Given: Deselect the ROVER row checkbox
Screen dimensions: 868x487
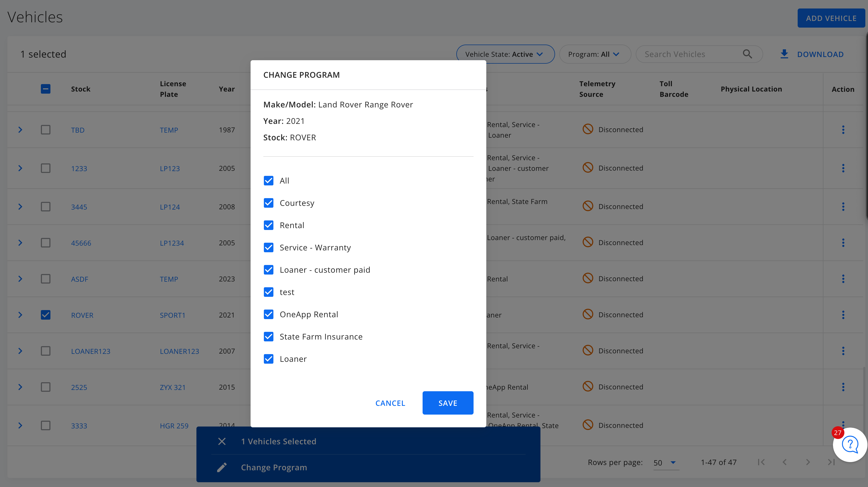Looking at the screenshot, I should (x=45, y=315).
